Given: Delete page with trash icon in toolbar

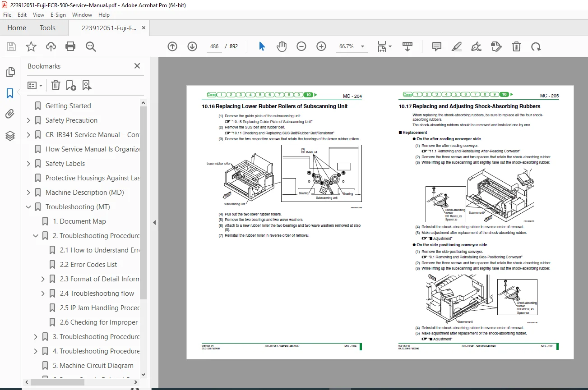Looking at the screenshot, I should [516, 46].
